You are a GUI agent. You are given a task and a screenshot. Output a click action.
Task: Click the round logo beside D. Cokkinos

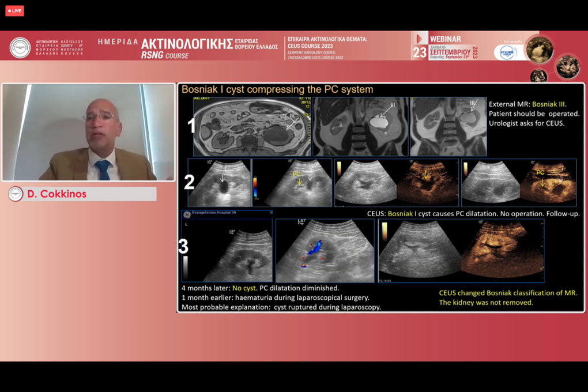click(x=16, y=194)
